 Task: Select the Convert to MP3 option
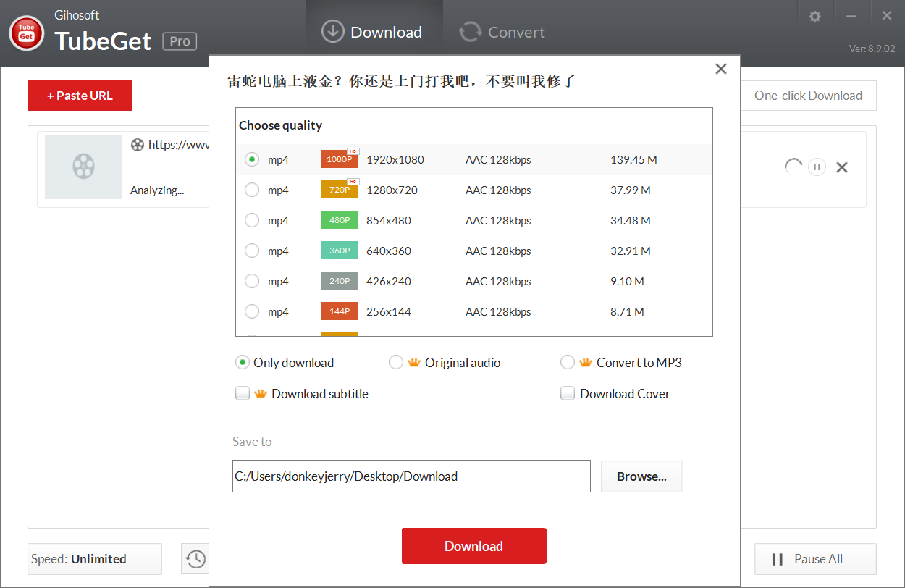[568, 362]
